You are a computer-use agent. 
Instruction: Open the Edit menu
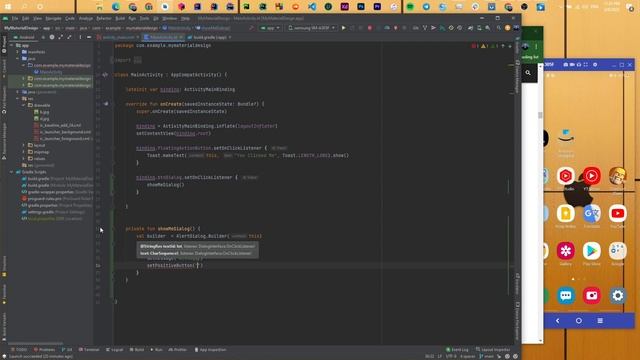[x=26, y=18]
